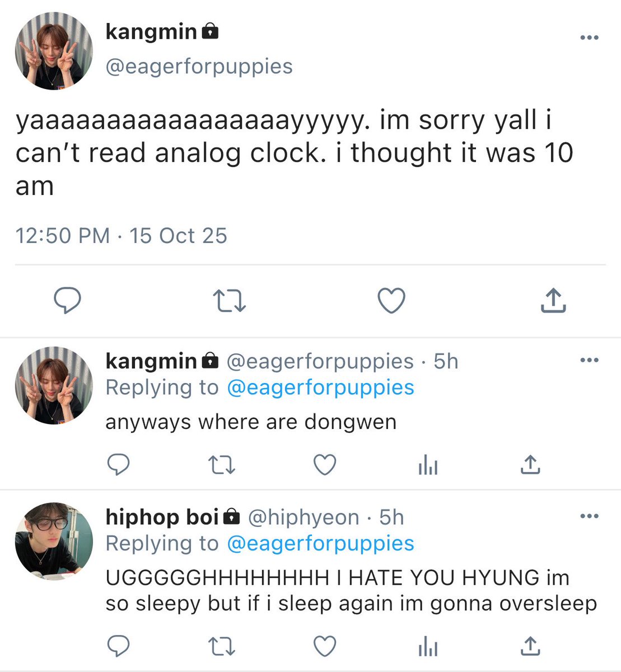Retweet hiphop boi's reply
This screenshot has width=621, height=672.
click(x=221, y=646)
